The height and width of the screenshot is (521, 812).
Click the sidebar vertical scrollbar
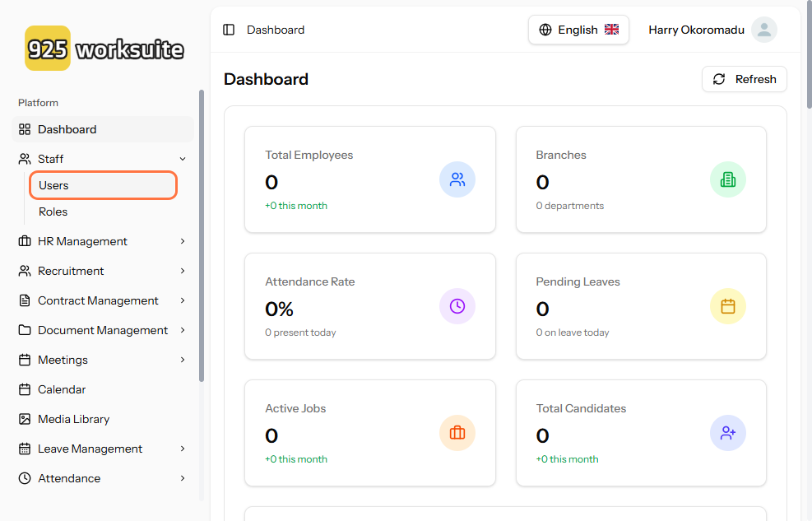point(202,235)
